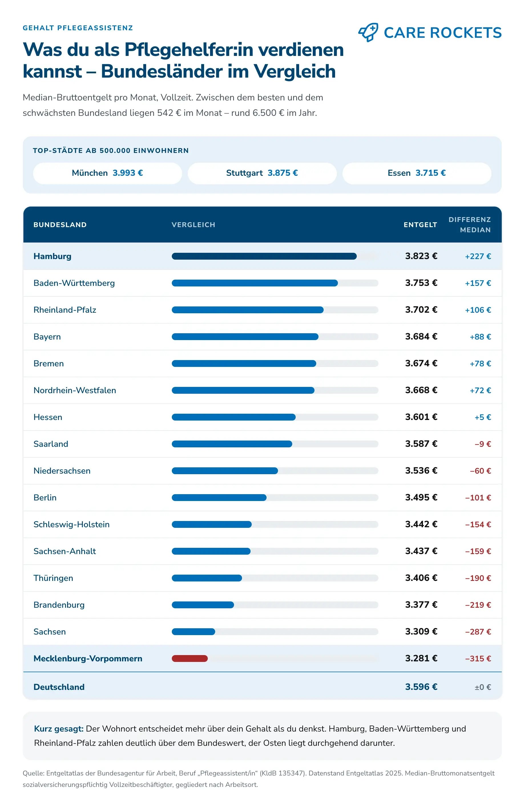
Task: Click the Baden-Württemberg row name
Action: [x=74, y=283]
